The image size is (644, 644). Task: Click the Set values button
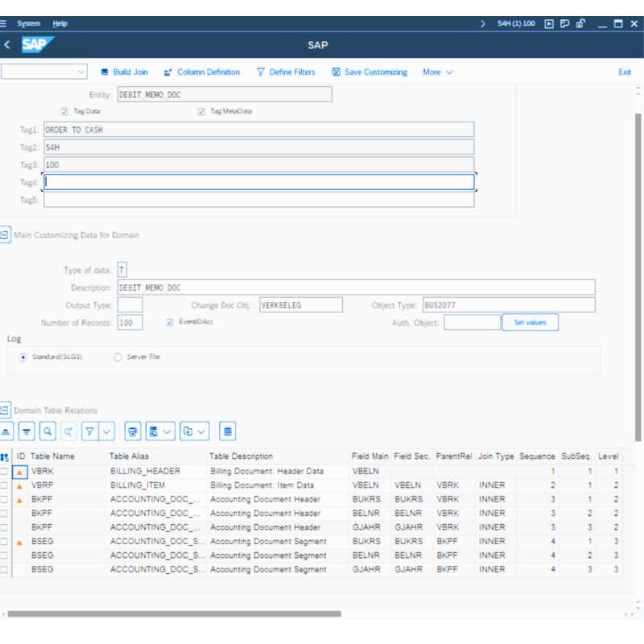(530, 323)
